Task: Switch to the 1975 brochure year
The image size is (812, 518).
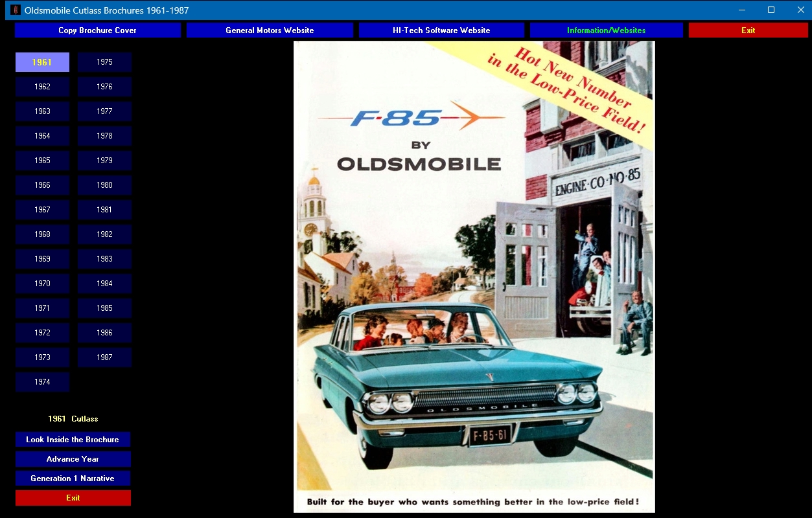Action: [104, 62]
